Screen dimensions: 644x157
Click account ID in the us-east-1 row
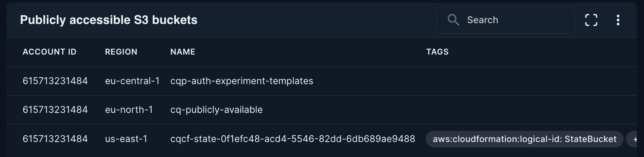click(x=55, y=139)
